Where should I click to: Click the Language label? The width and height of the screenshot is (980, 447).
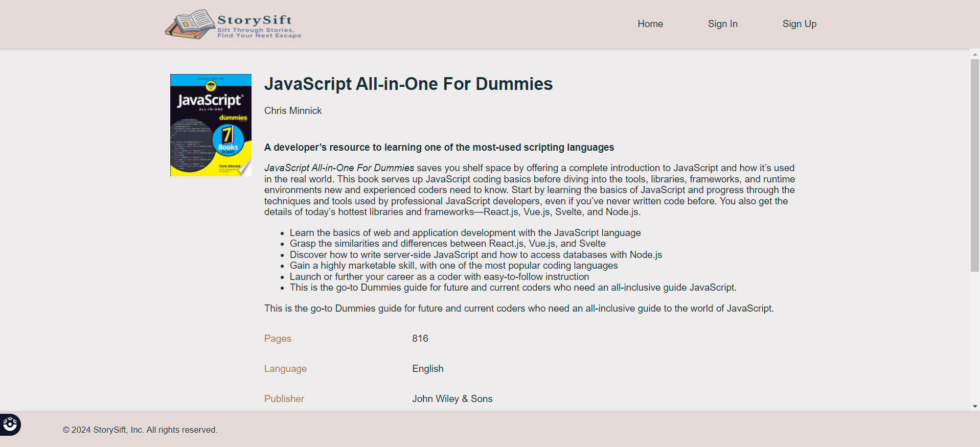click(285, 369)
